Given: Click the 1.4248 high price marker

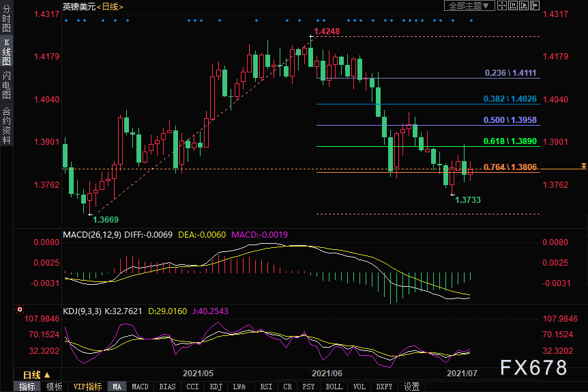Looking at the screenshot, I should coord(326,31).
